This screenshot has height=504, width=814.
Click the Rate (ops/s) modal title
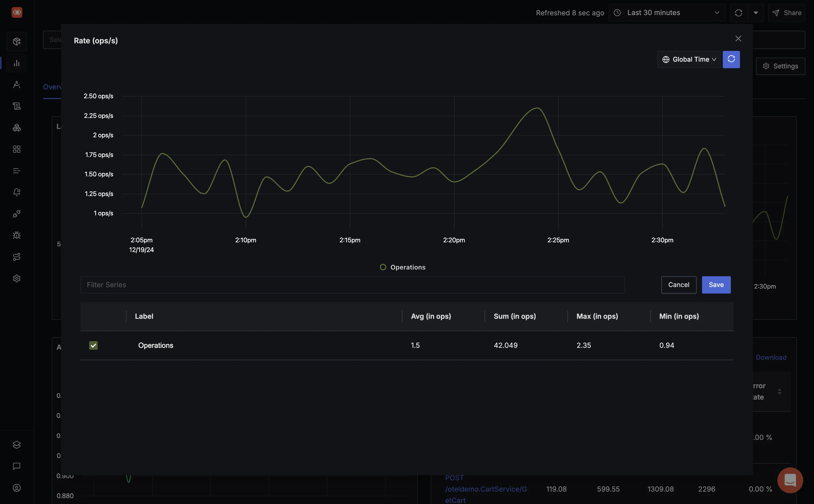pos(96,41)
